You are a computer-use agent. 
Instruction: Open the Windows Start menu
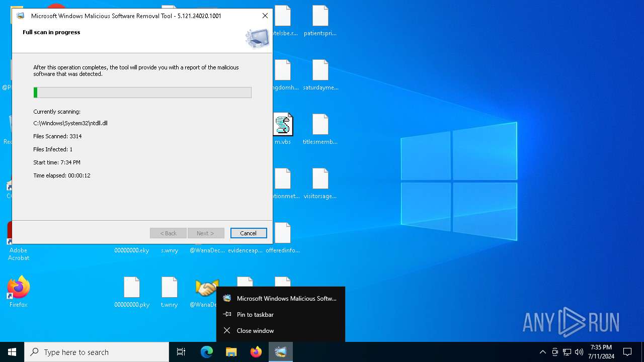pyautogui.click(x=12, y=352)
